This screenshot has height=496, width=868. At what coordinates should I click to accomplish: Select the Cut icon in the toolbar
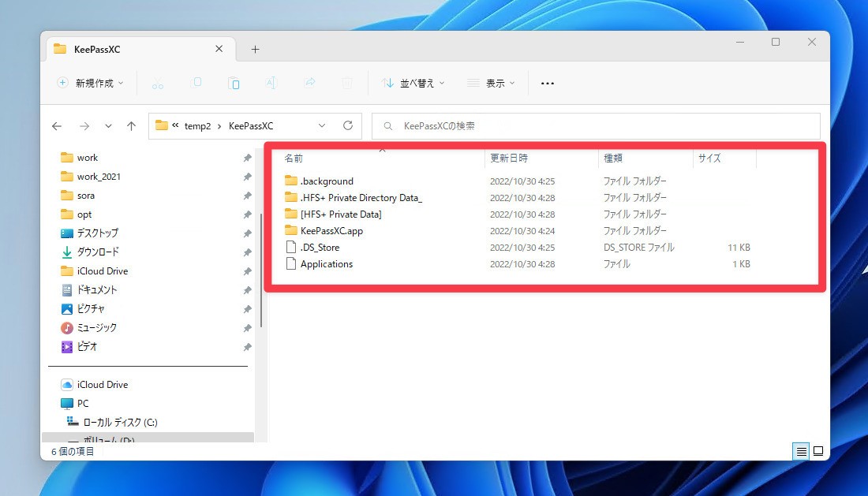pos(158,83)
